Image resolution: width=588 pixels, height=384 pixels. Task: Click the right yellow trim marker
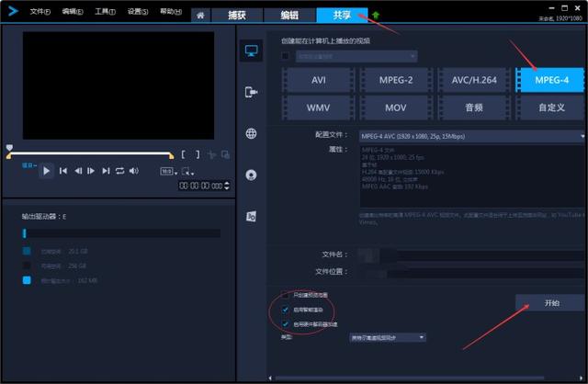171,155
